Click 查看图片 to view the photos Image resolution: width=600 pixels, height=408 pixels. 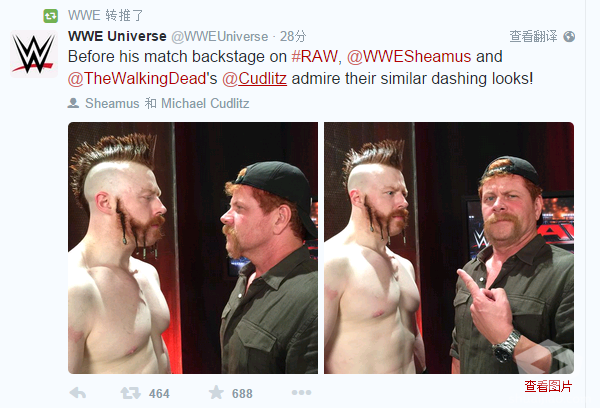548,386
